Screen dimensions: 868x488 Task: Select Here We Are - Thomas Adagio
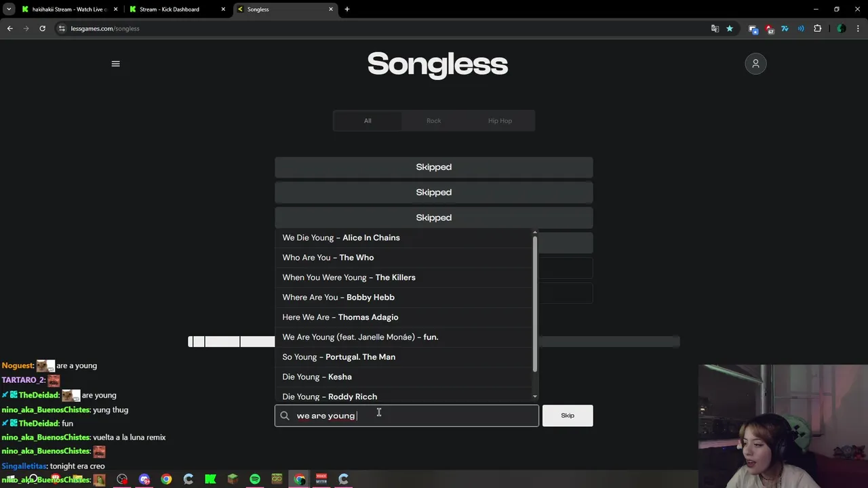pos(405,317)
